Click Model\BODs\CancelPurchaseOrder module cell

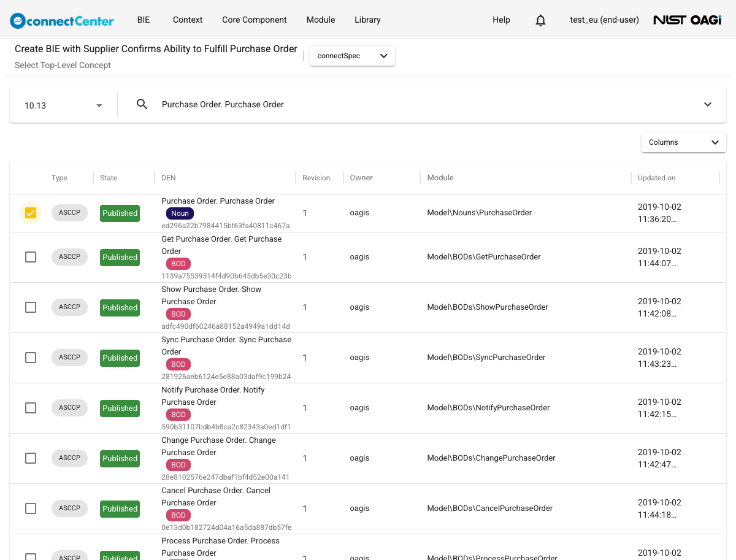pos(490,508)
